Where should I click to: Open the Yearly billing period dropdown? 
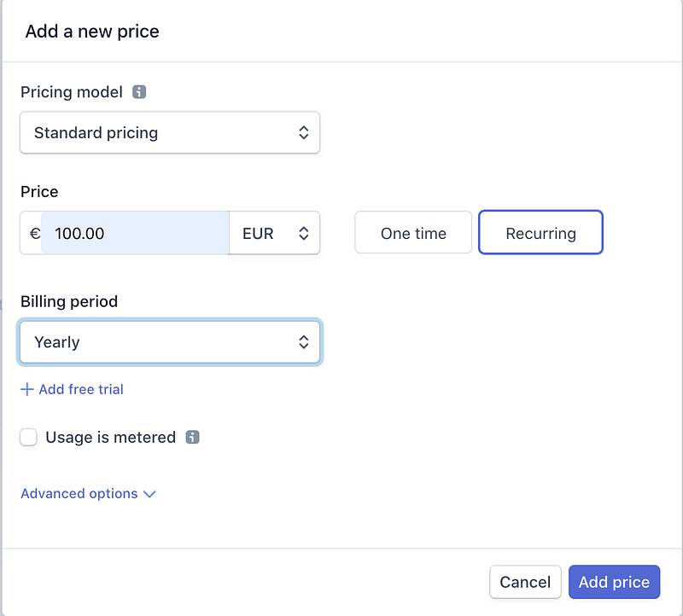point(170,342)
